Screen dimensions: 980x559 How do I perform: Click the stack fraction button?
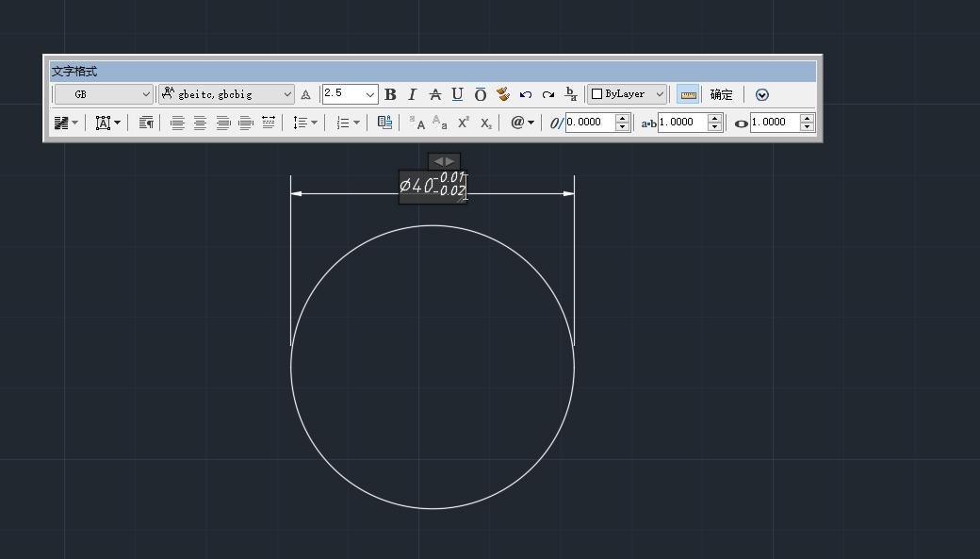point(571,94)
